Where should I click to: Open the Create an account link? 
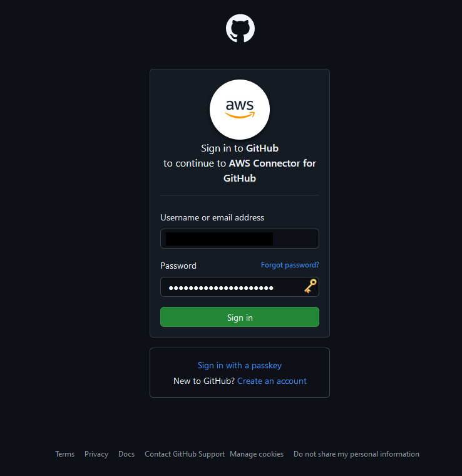(x=272, y=381)
